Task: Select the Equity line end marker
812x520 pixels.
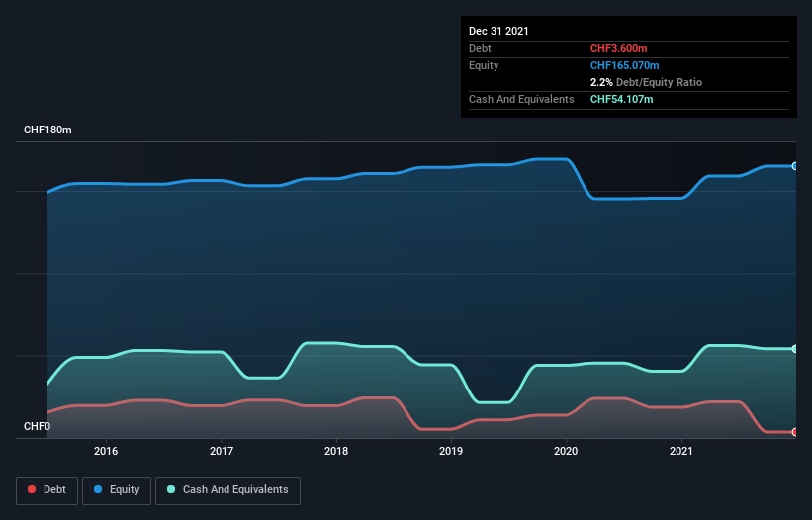Action: [795, 166]
